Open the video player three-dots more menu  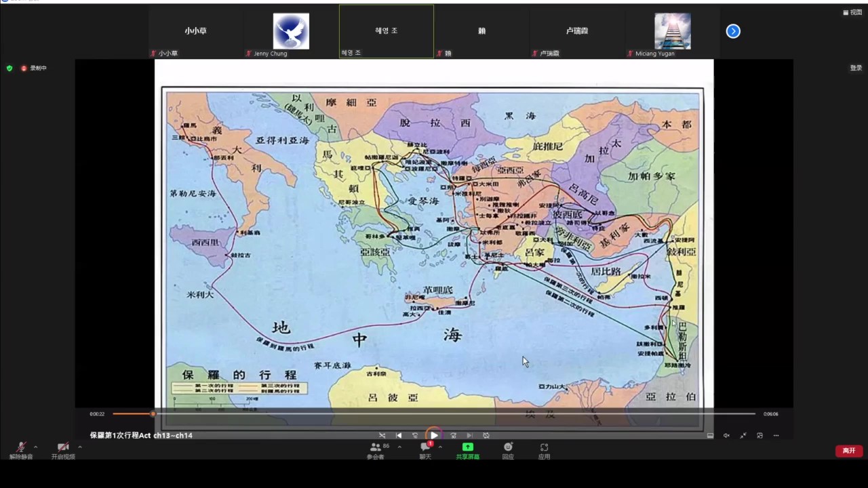[x=776, y=435]
